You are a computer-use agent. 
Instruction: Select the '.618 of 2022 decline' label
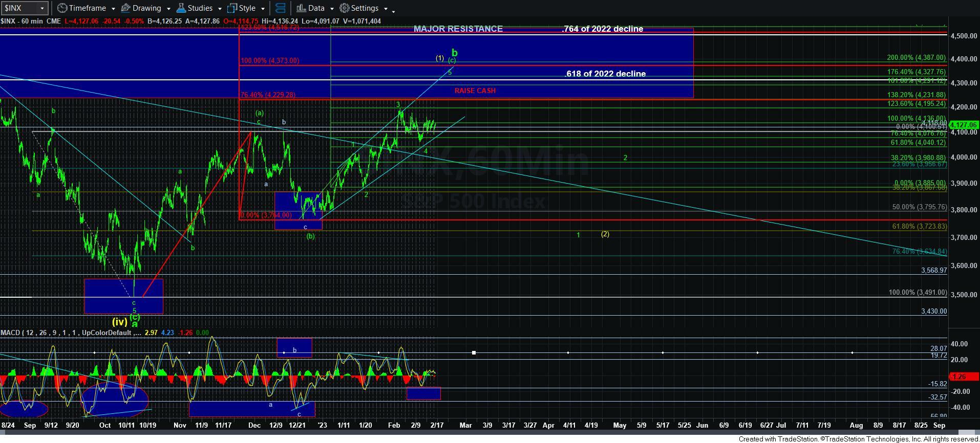coord(605,74)
